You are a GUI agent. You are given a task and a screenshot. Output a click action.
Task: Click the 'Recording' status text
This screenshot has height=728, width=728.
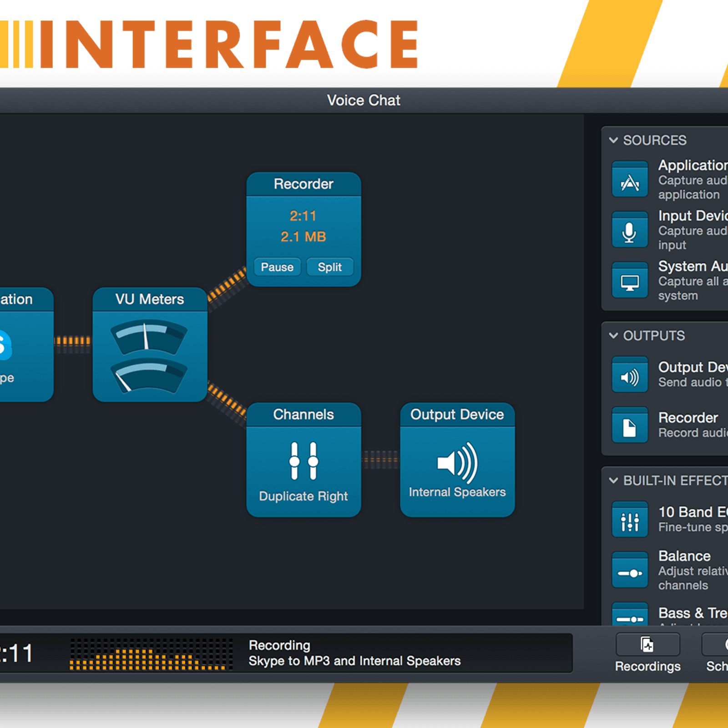point(279,645)
